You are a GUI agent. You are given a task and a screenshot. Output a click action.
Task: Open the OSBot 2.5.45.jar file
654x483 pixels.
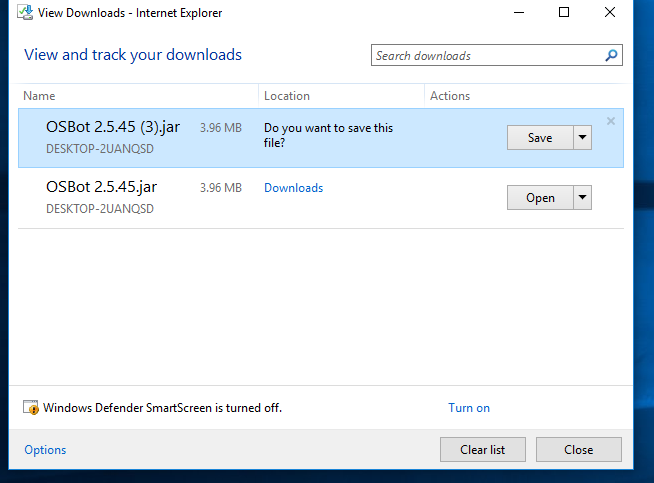click(540, 198)
